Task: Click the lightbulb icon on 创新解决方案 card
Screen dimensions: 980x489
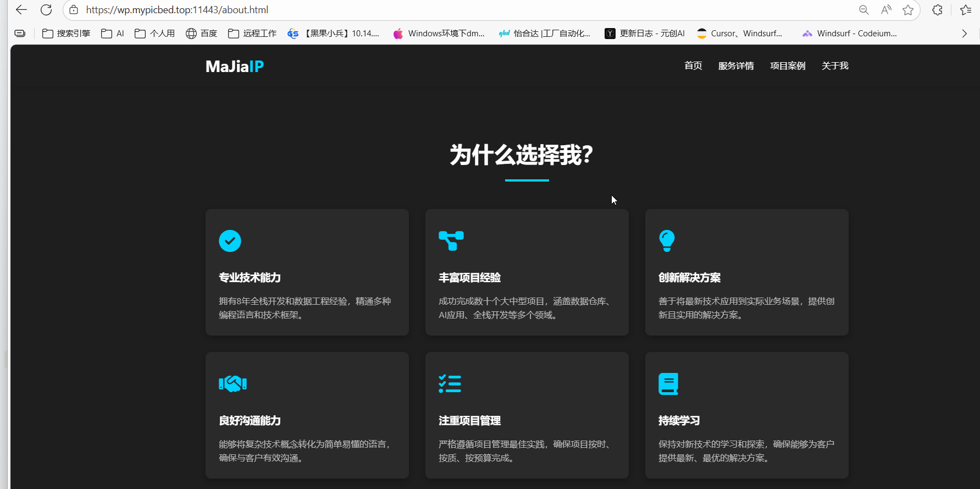Action: [667, 241]
